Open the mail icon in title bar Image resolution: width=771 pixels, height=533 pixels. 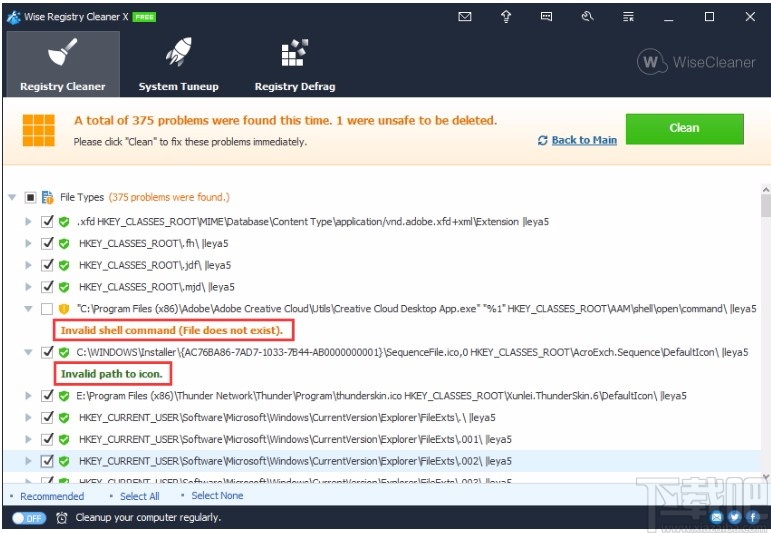[x=465, y=17]
